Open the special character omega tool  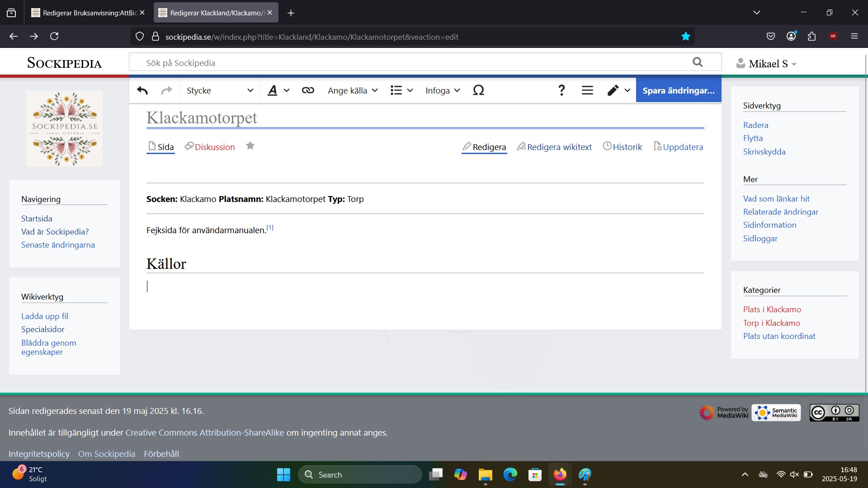click(x=478, y=90)
